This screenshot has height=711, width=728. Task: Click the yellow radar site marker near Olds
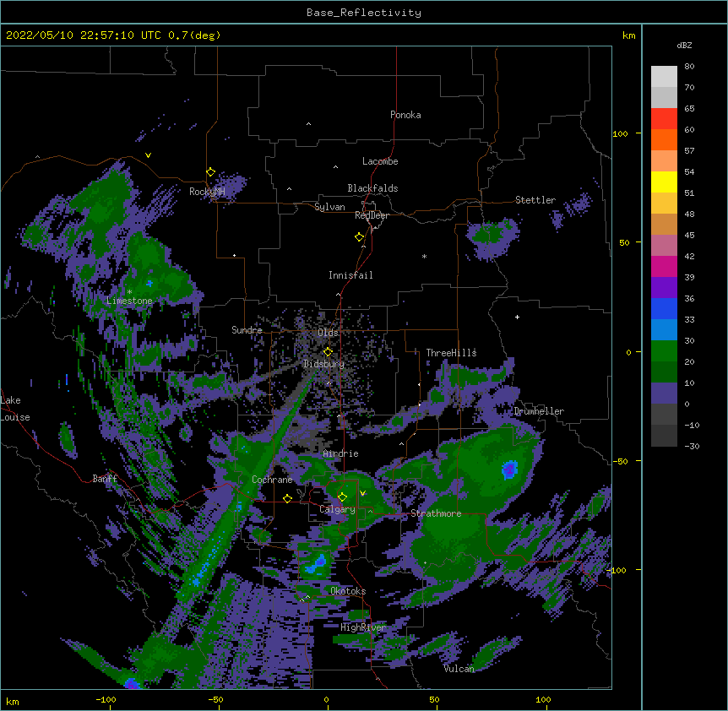328,352
